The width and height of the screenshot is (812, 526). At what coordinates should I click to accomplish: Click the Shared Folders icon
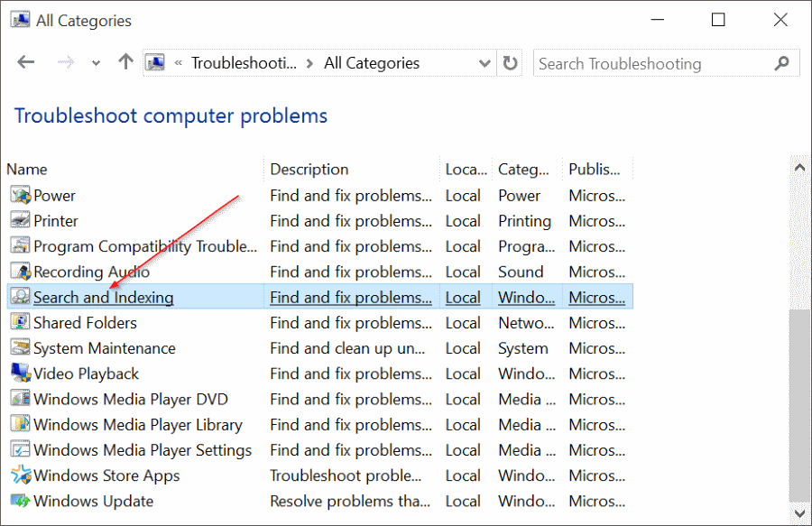point(21,322)
